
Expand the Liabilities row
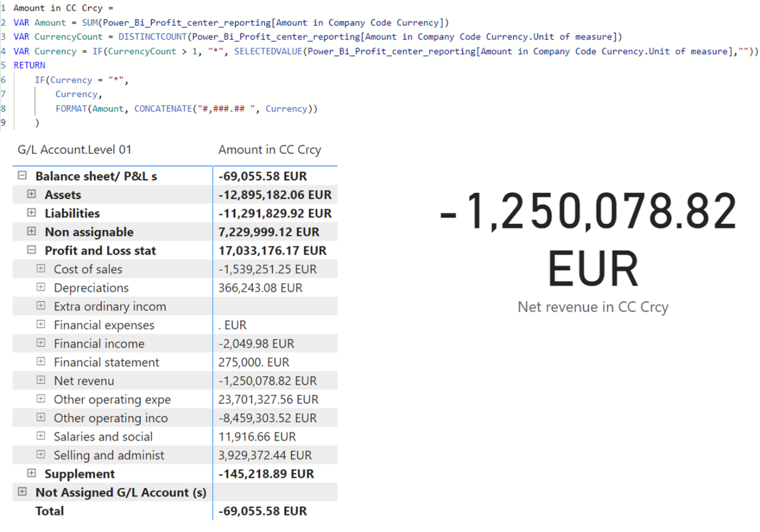point(32,213)
